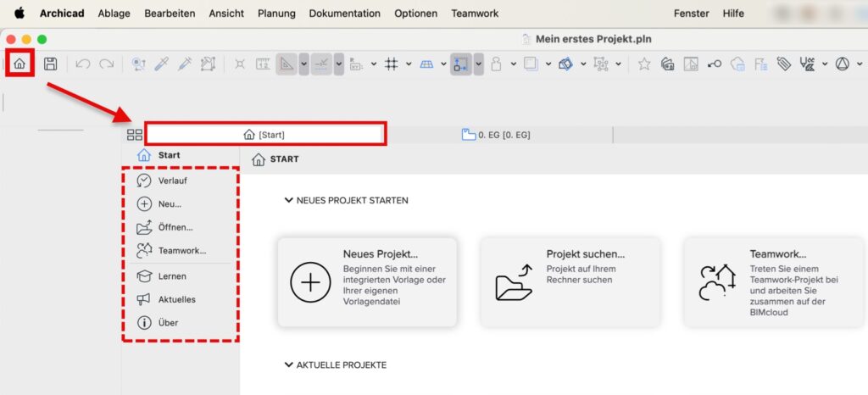Click the Undo arrow in the toolbar
Screen dimensions: 868x395
coord(82,64)
